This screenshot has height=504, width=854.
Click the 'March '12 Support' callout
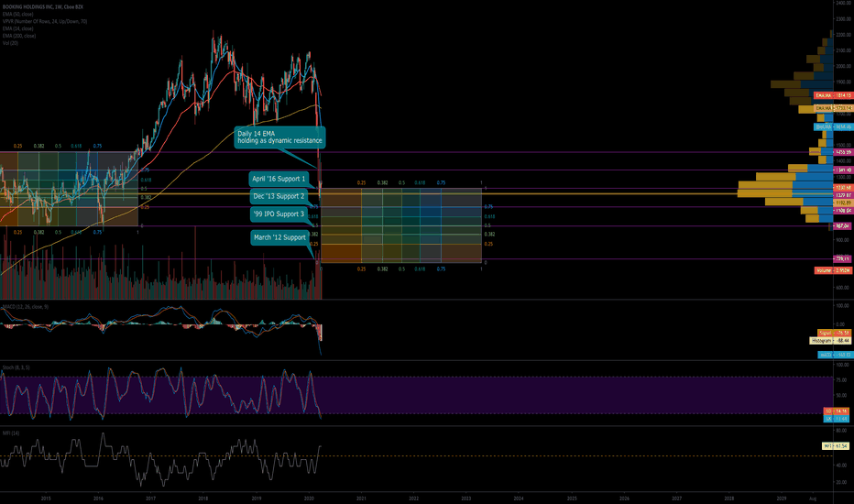pyautogui.click(x=279, y=237)
